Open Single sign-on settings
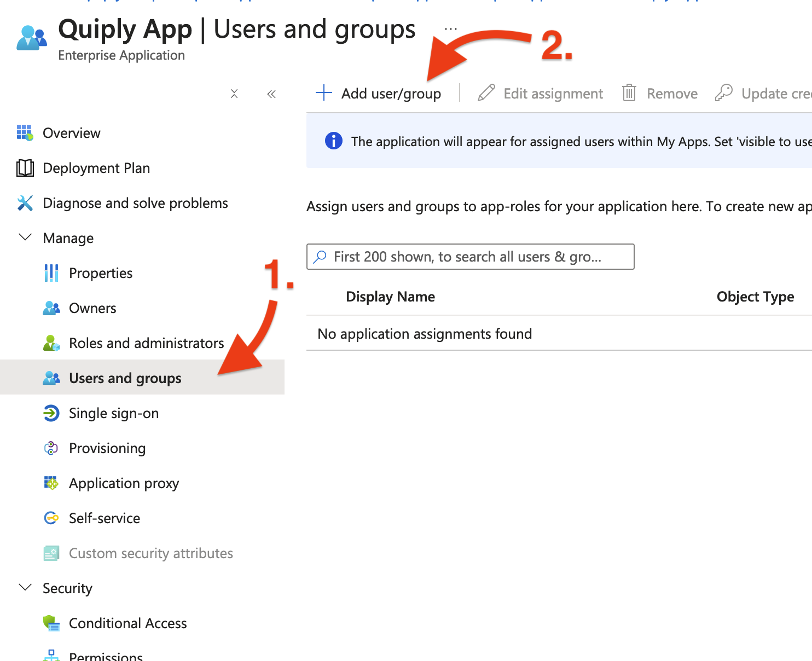812x661 pixels. click(x=114, y=413)
